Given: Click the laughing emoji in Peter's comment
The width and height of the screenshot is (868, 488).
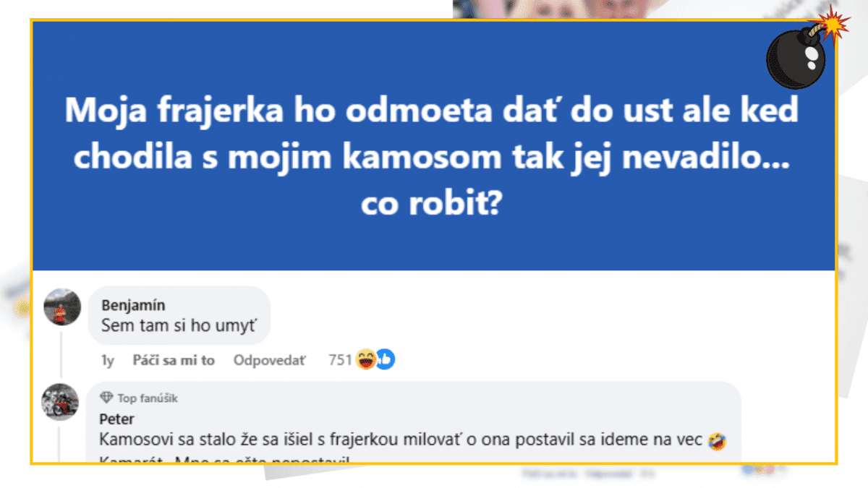Looking at the screenshot, I should coord(718,440).
